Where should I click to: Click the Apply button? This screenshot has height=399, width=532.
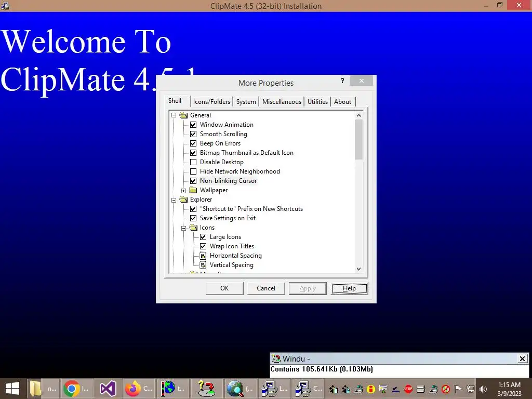(308, 288)
